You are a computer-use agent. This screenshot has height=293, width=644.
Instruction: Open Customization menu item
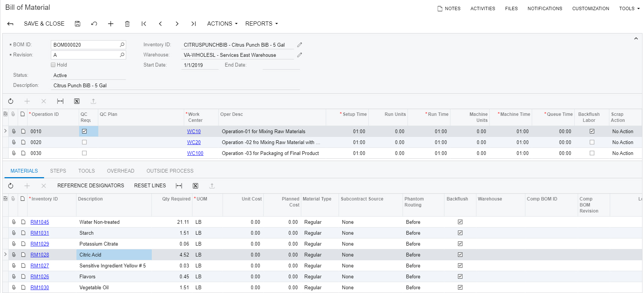pyautogui.click(x=591, y=8)
